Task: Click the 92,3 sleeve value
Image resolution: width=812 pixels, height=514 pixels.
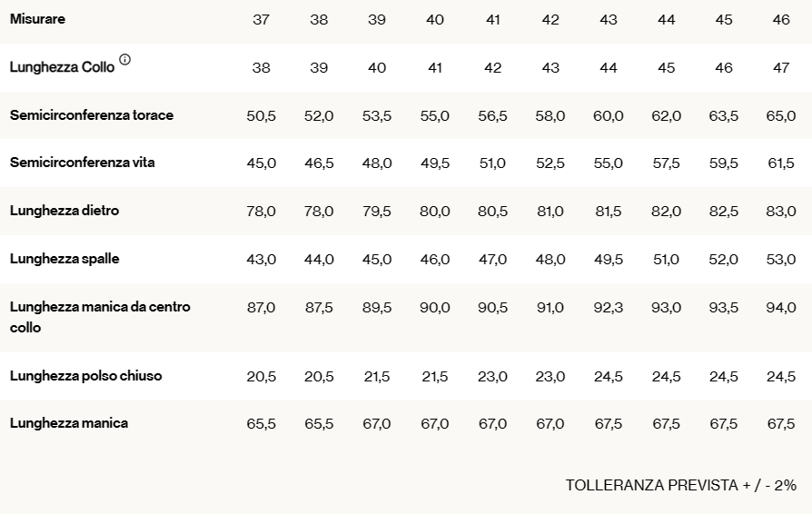Action: 608,308
